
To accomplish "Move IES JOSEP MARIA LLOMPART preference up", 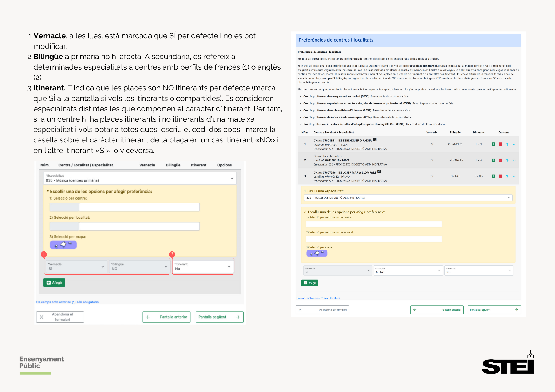I will click(507, 176).
